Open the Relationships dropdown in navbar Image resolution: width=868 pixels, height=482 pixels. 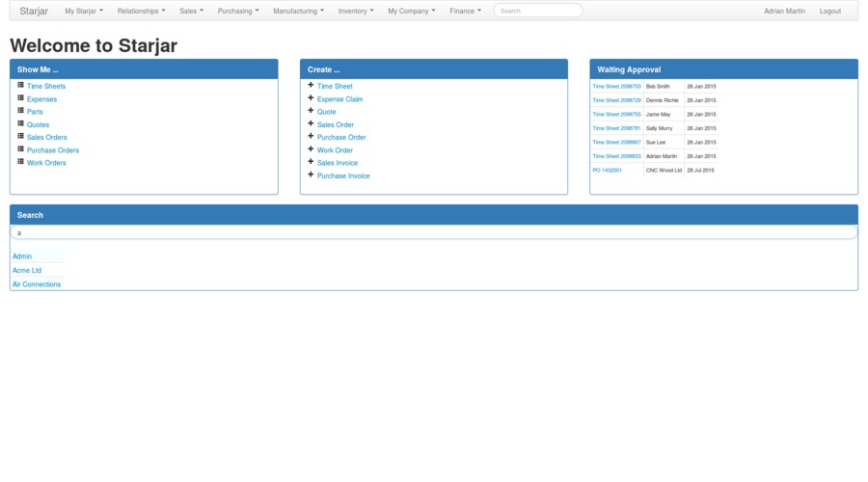click(x=141, y=11)
